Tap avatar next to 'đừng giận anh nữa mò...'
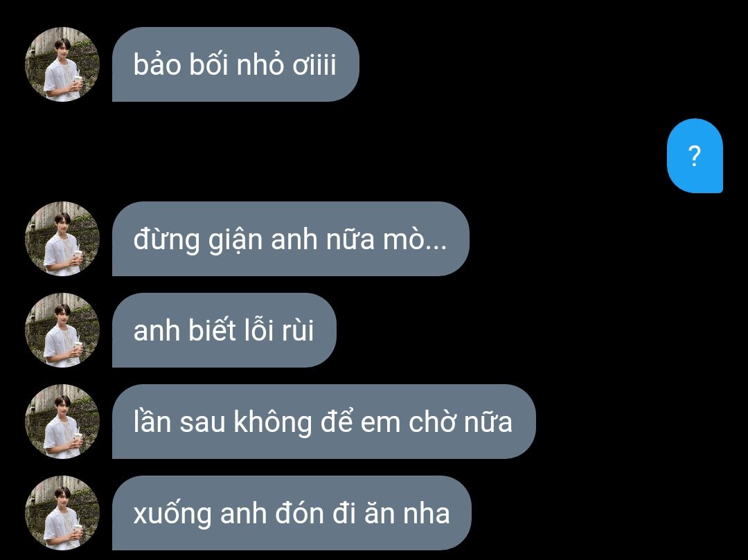The image size is (748, 560). point(62,239)
